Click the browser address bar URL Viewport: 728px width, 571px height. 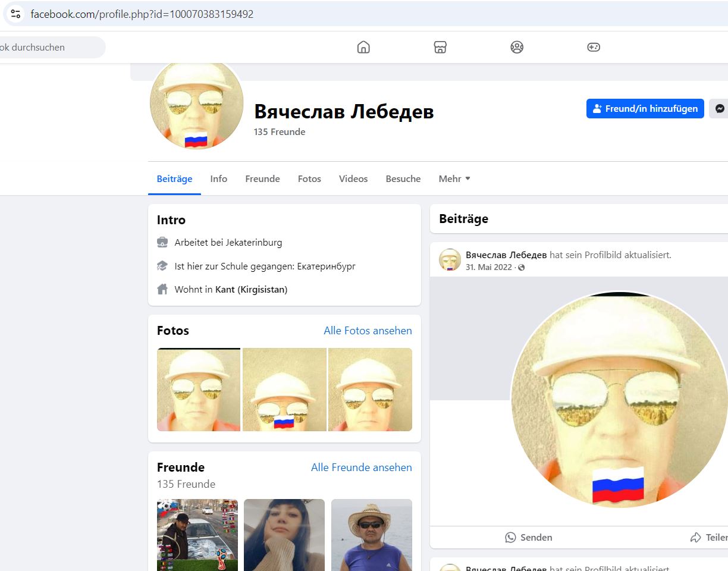(x=142, y=14)
